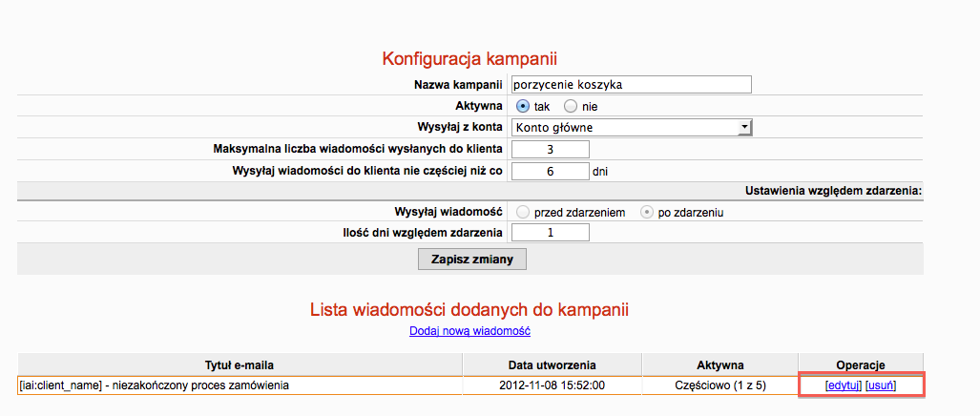Open the 'Konto główne' account dropdown

pos(633,127)
